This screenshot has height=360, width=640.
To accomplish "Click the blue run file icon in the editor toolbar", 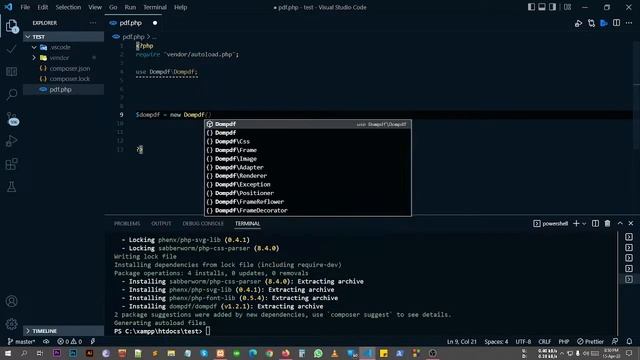I will click(604, 23).
